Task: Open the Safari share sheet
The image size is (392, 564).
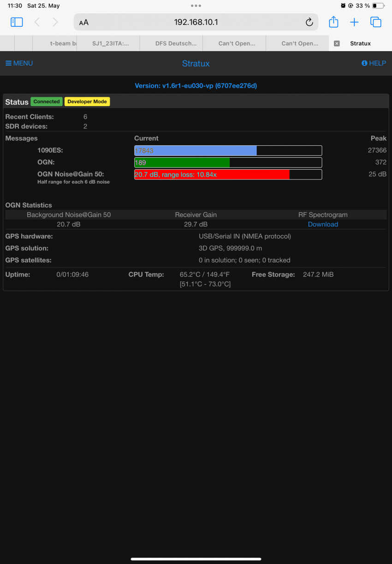Action: pyautogui.click(x=333, y=22)
